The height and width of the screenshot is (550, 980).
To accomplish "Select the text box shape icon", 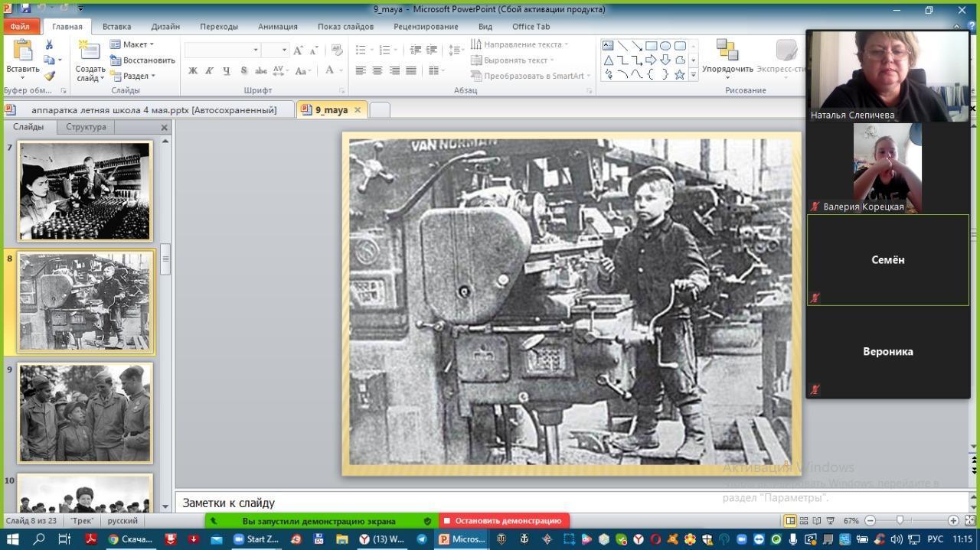I will click(x=608, y=46).
